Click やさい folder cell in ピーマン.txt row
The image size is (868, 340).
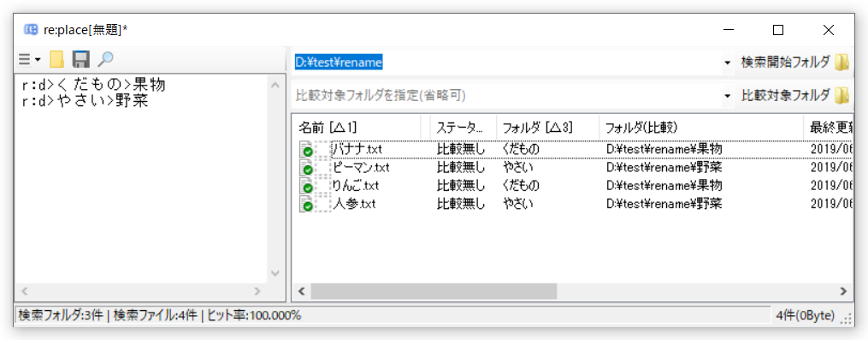pos(518,168)
